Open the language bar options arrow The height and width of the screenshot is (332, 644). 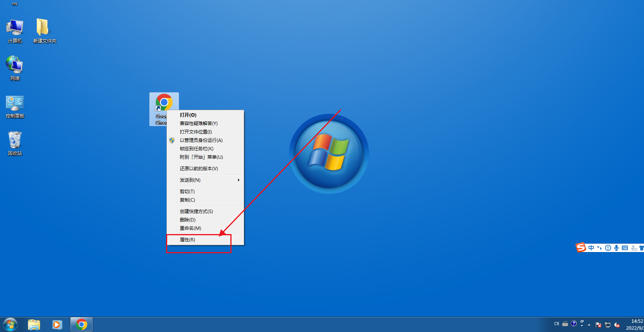pyautogui.click(x=582, y=326)
